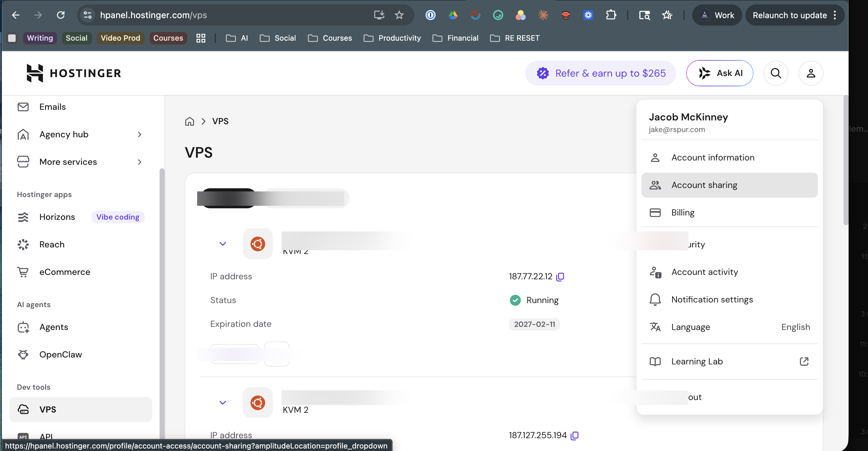Open the 1Password extension
The height and width of the screenshot is (451, 868).
(430, 15)
